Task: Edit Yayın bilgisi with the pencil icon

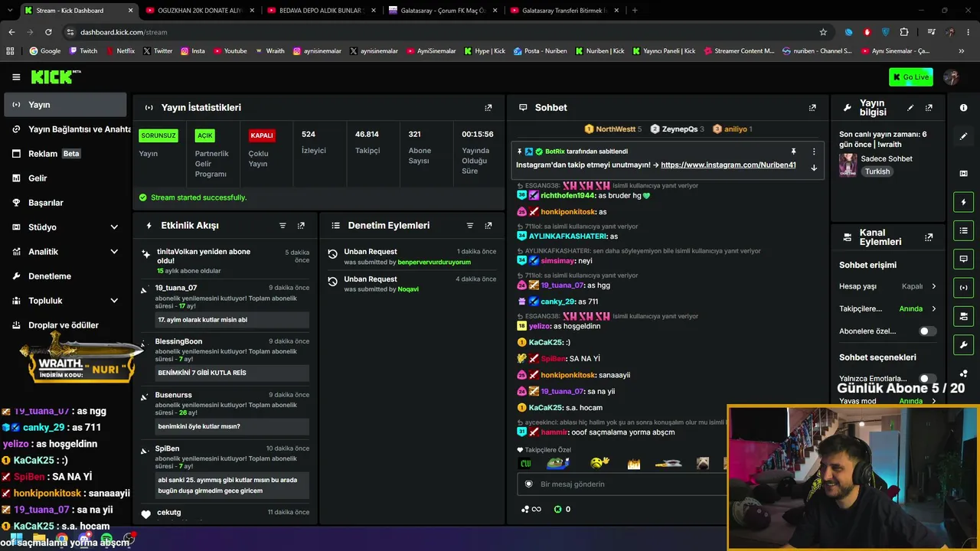Action: [x=910, y=108]
